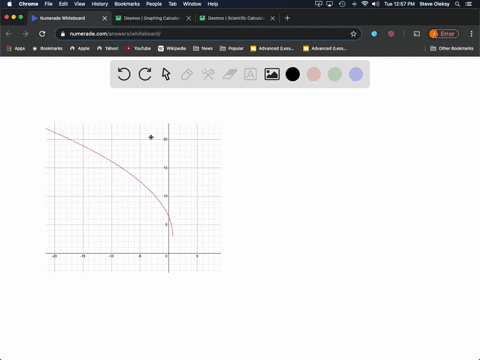
Task: Click the Steve Oleksy user name
Action: pos(434,4)
